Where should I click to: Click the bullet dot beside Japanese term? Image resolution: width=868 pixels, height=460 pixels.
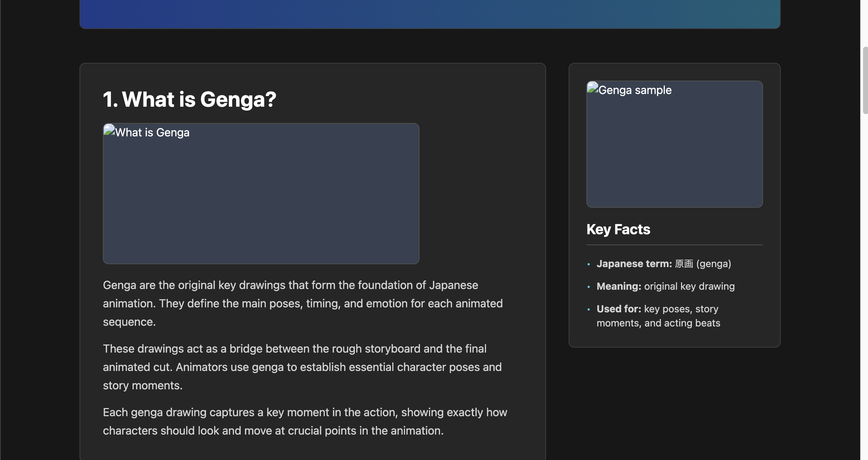588,264
